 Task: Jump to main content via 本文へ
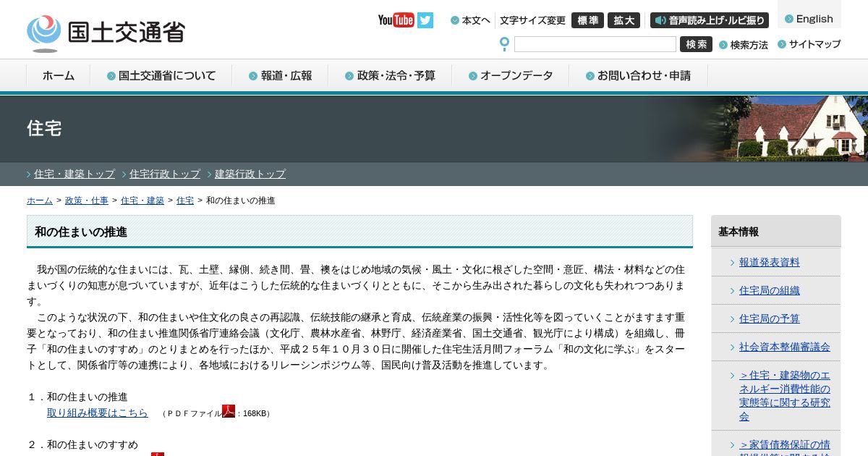pos(471,20)
